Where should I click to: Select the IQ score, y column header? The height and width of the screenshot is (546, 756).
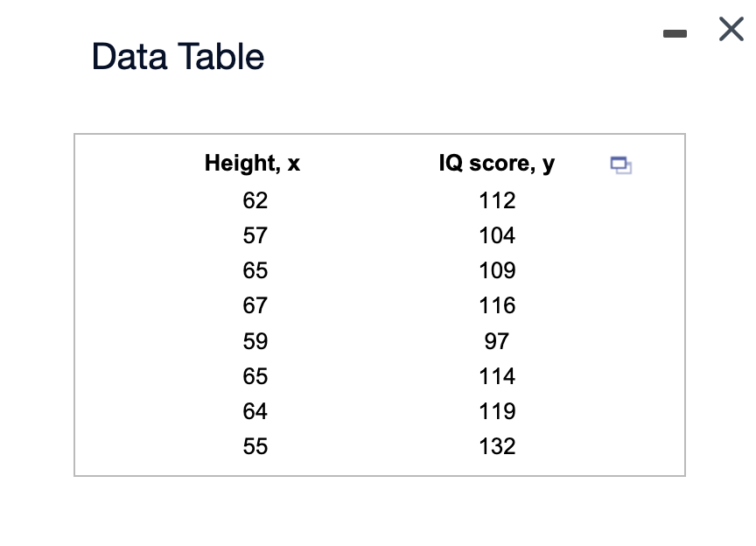point(496,163)
